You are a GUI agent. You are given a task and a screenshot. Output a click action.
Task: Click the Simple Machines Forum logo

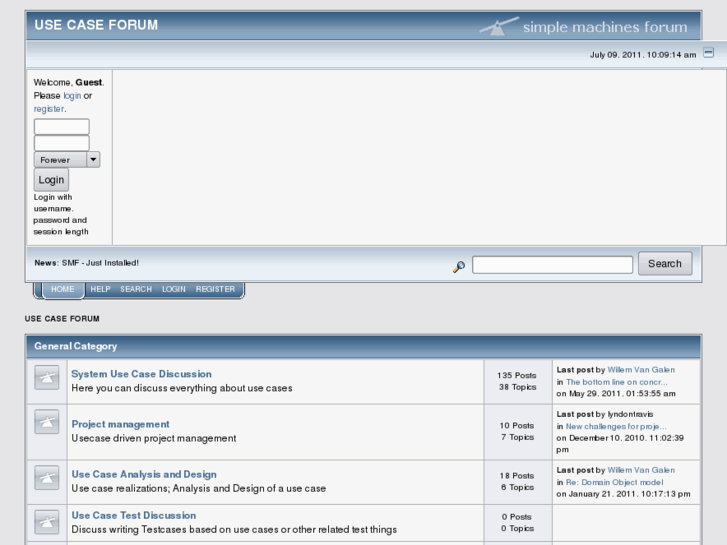point(583,26)
